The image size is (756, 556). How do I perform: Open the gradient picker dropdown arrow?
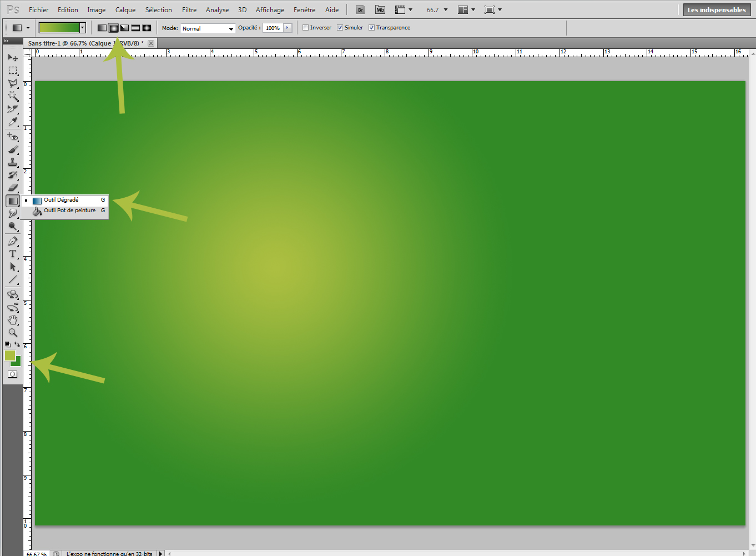click(83, 28)
